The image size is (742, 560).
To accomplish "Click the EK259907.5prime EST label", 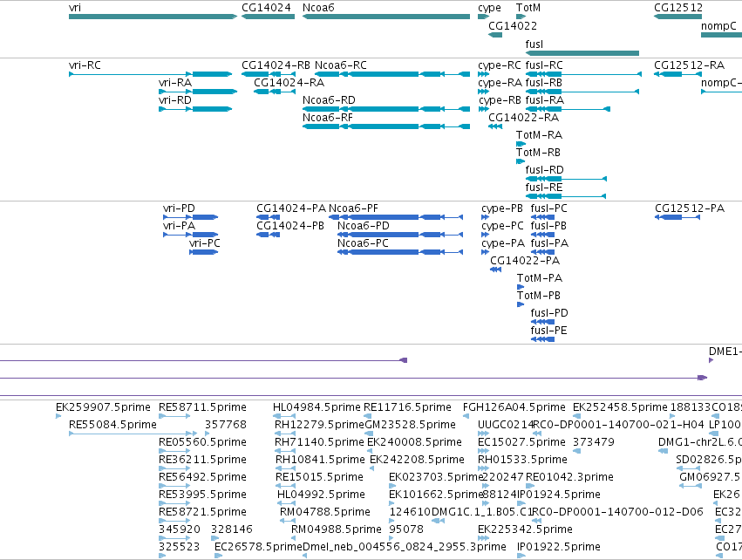I will click(103, 407).
